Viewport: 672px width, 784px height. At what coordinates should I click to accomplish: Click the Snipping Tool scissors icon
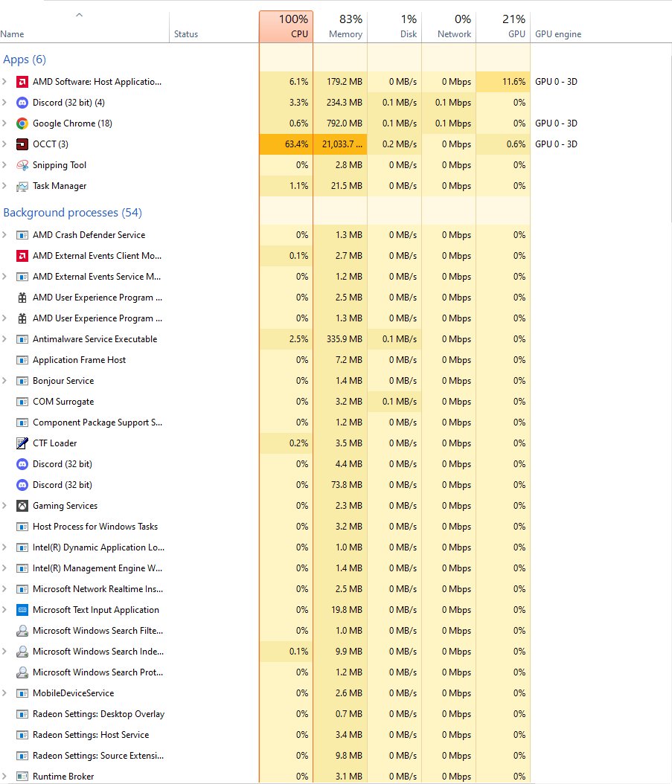pos(22,165)
